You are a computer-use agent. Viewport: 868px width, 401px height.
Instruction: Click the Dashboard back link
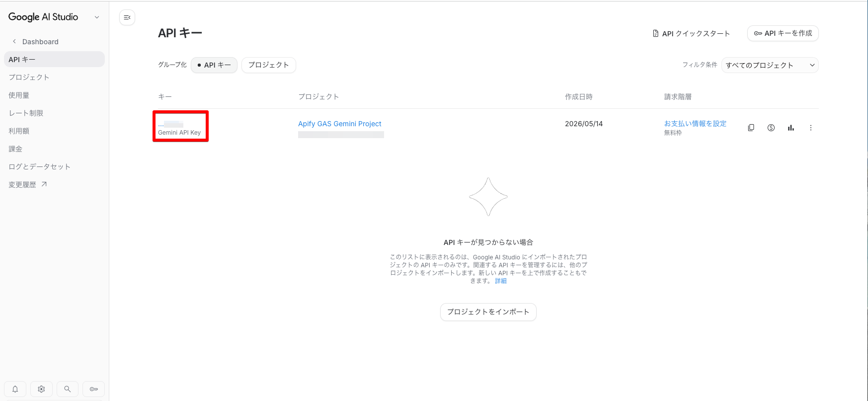coord(40,42)
